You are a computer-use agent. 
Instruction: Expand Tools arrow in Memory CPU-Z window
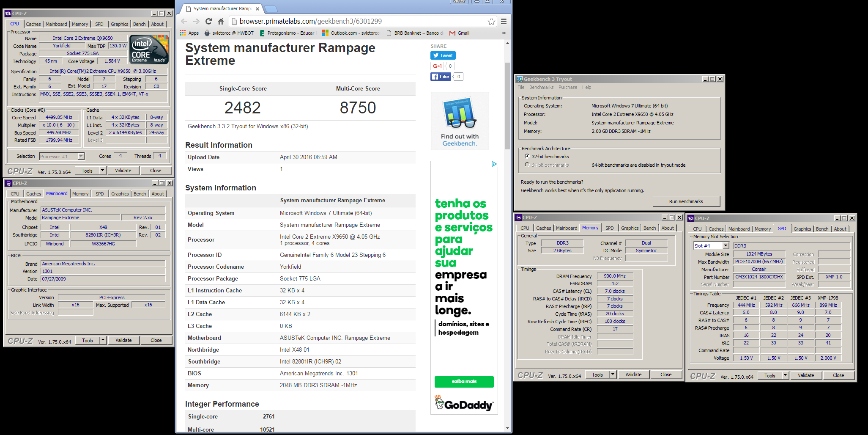[613, 374]
